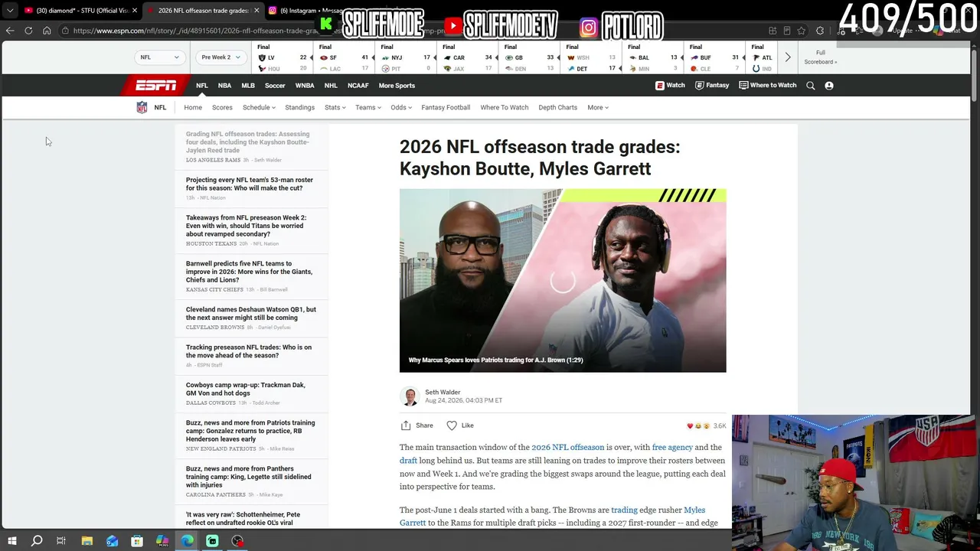980x551 pixels.
Task: Open the browser extensions puzzle icon
Action: coord(820,31)
